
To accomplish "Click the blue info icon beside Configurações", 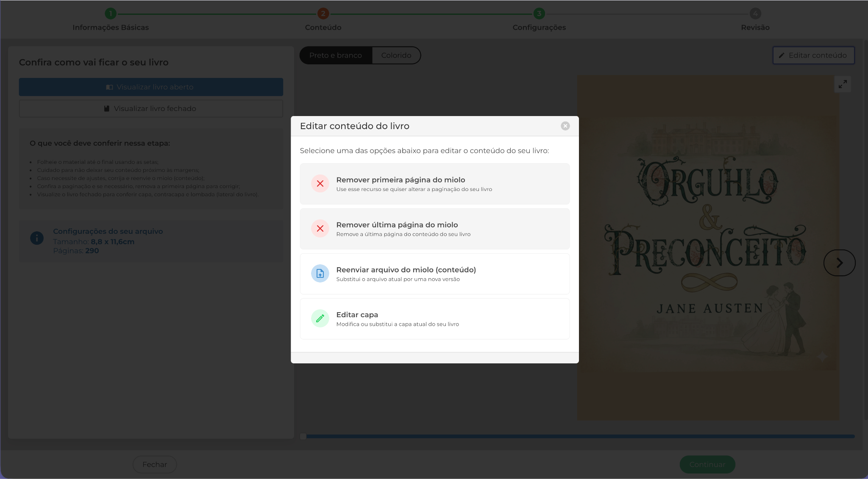I will tap(37, 238).
